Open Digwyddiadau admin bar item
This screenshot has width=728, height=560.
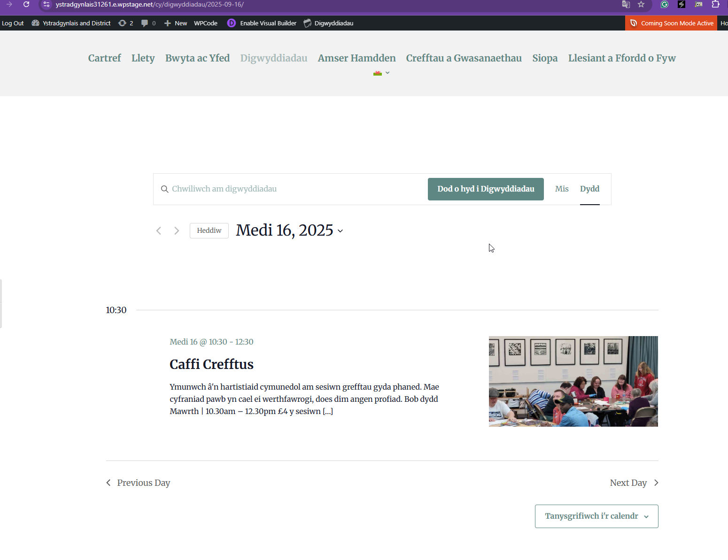pos(328,23)
